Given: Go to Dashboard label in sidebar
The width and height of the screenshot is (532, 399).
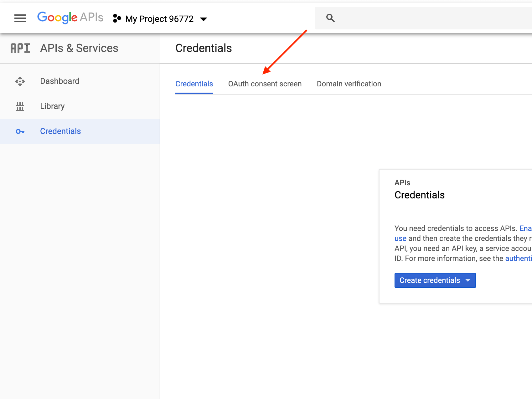Looking at the screenshot, I should point(59,81).
